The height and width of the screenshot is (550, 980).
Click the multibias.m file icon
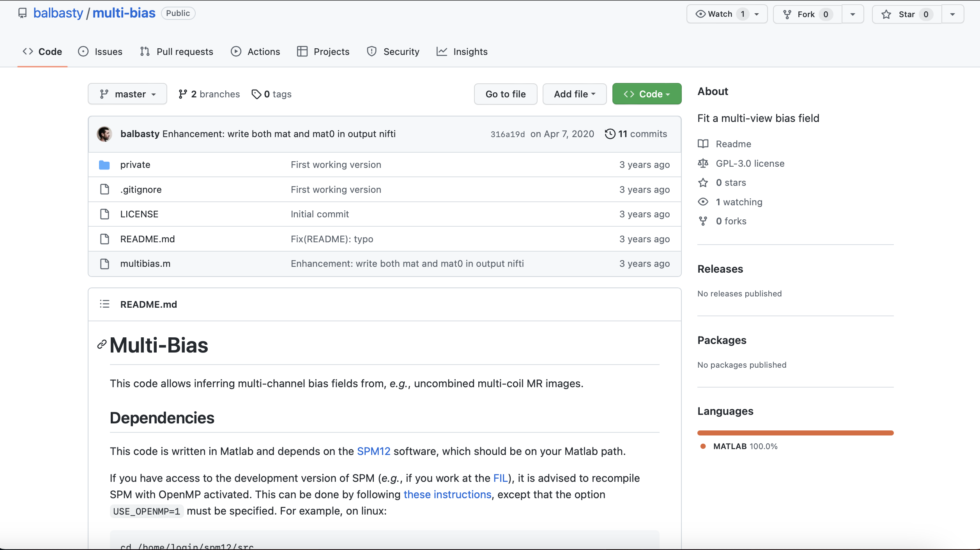[x=104, y=264]
